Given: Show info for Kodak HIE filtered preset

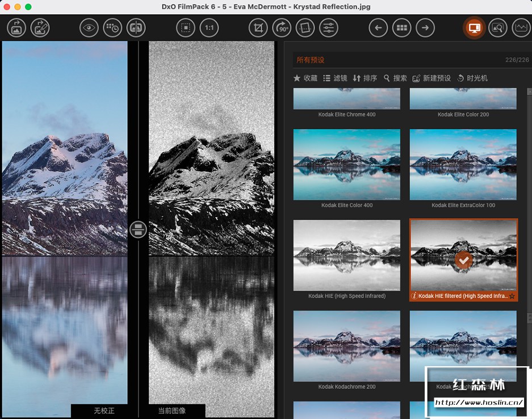Looking at the screenshot, I should 414,296.
